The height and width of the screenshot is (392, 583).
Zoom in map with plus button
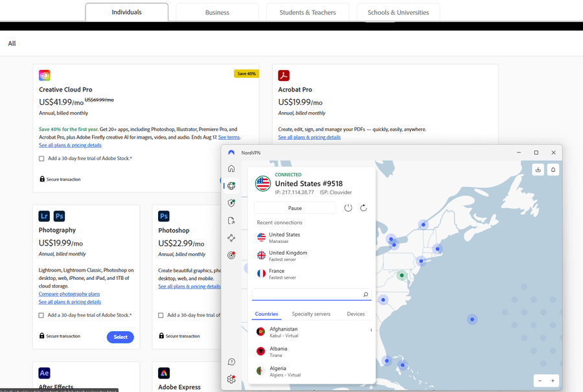(553, 380)
